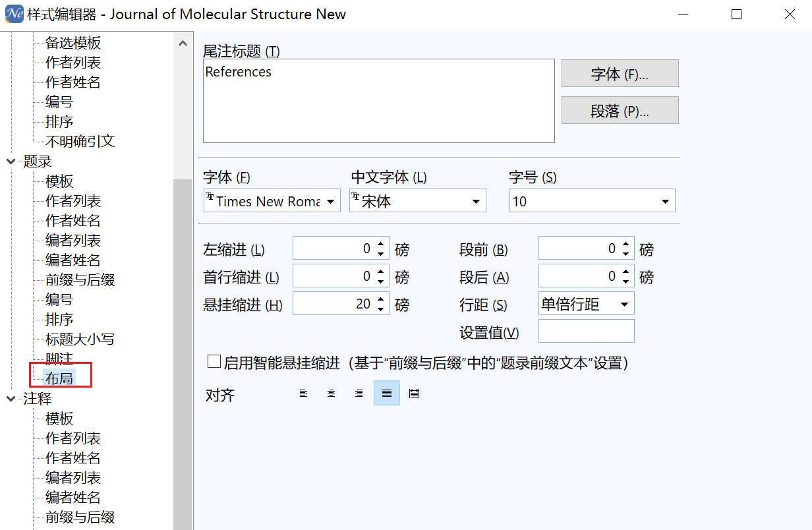812x530 pixels.
Task: Align text to the left
Action: click(x=303, y=394)
